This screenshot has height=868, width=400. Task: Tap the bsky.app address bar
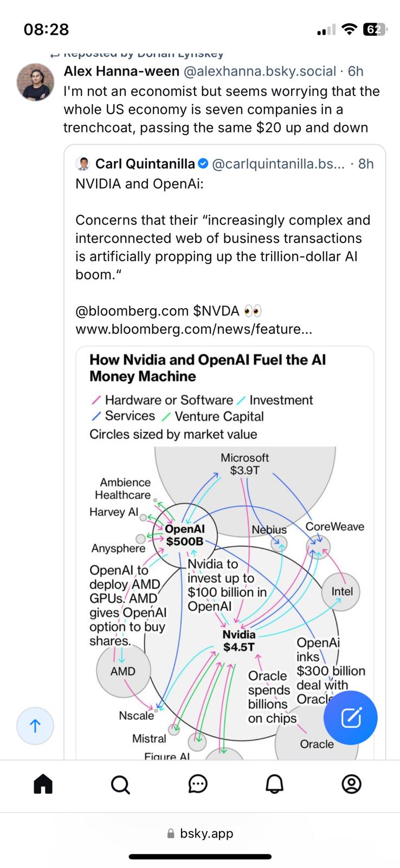[200, 833]
